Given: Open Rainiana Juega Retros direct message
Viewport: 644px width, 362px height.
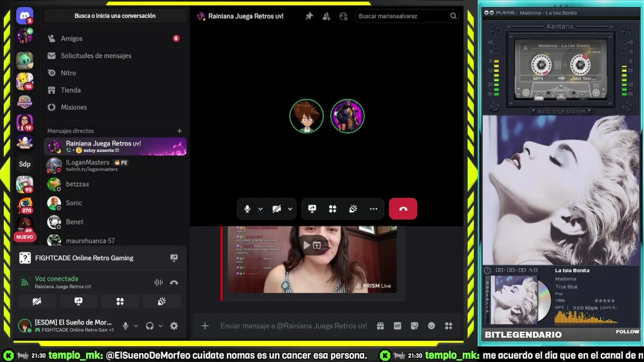Looking at the screenshot, I should coord(115,146).
